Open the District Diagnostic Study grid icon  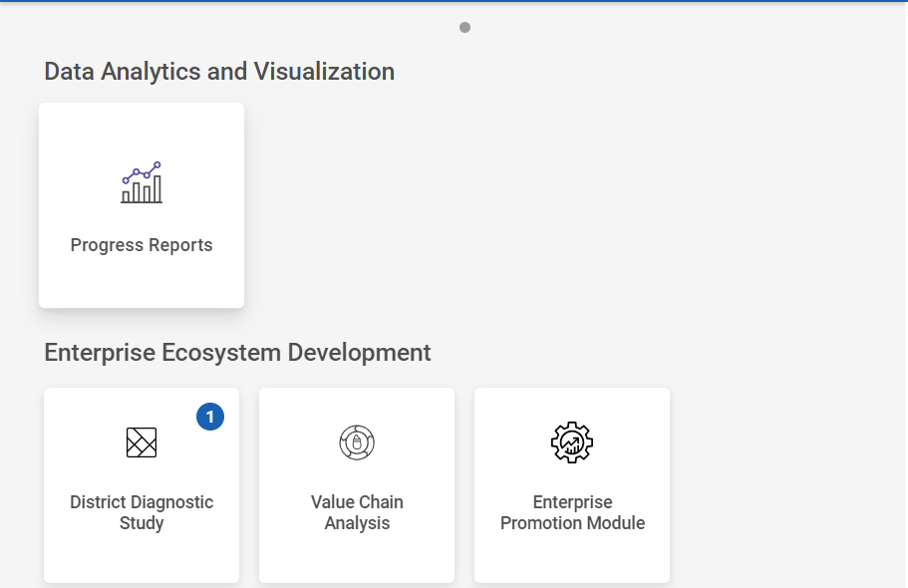click(x=142, y=441)
